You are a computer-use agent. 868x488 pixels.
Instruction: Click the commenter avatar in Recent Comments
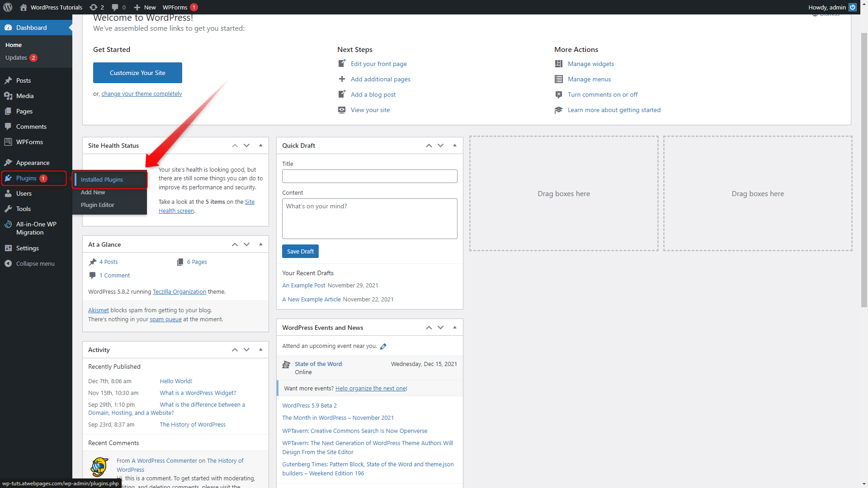99,467
